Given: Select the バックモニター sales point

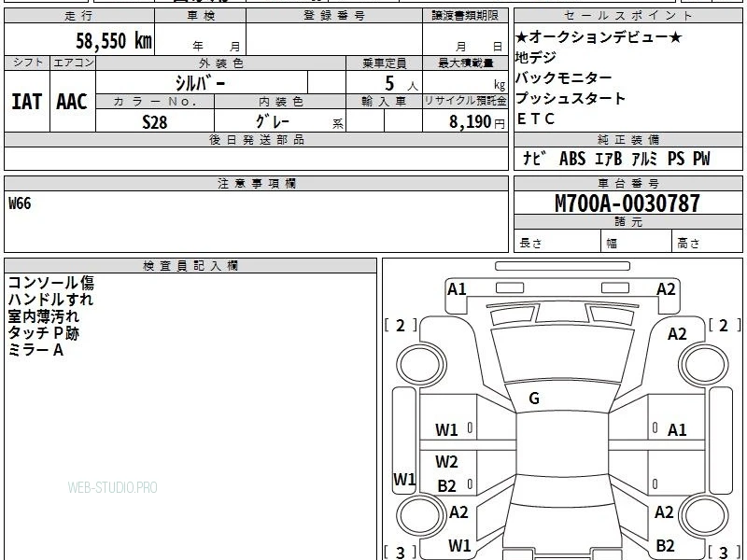Looking at the screenshot, I should (x=564, y=77).
